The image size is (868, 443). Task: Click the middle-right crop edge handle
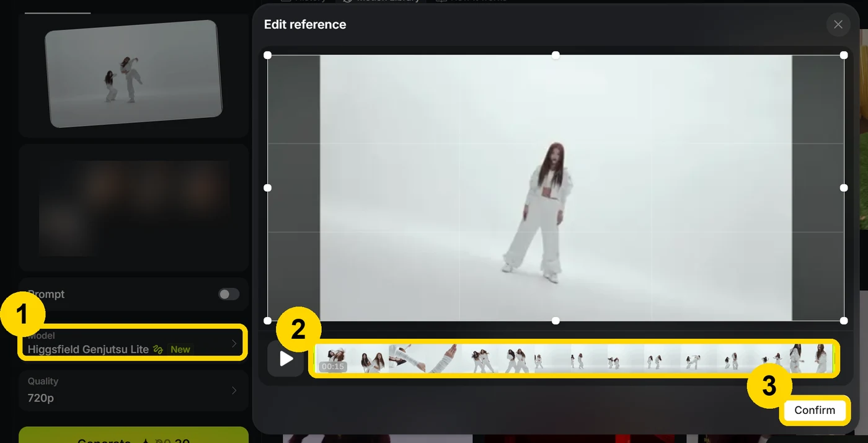point(844,187)
